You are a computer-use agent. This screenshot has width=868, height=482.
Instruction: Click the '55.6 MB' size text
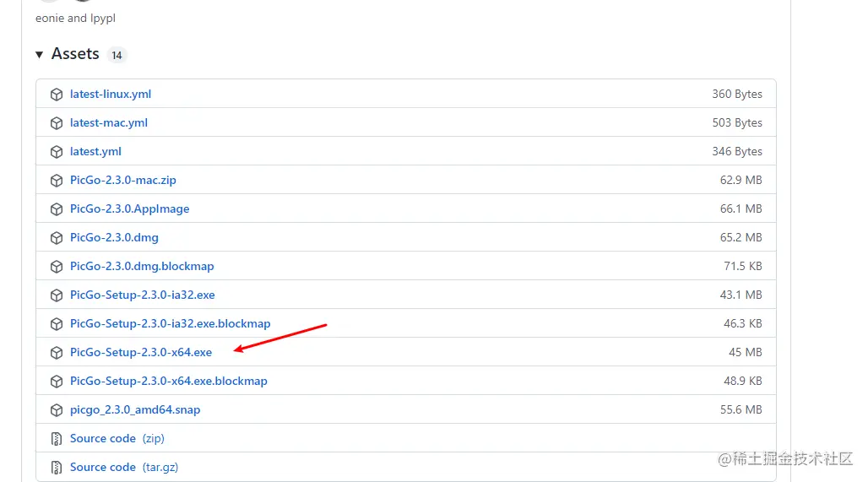click(x=741, y=410)
